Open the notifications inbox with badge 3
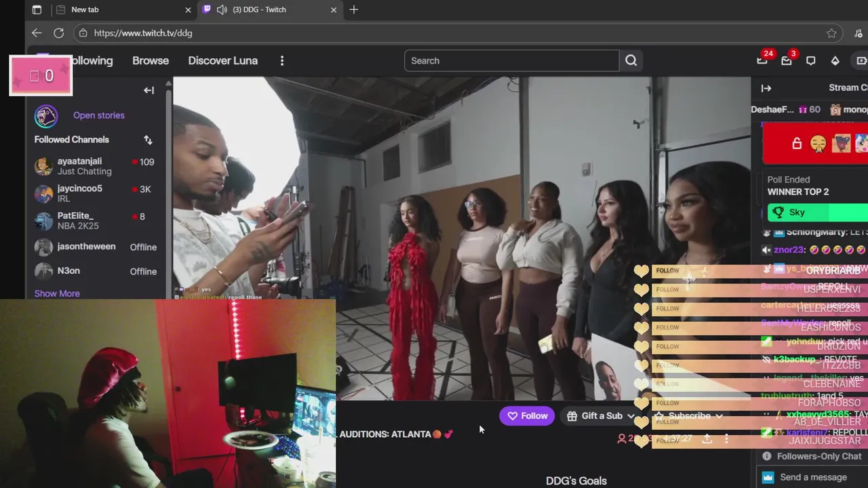Image resolution: width=868 pixels, height=488 pixels. point(787,60)
